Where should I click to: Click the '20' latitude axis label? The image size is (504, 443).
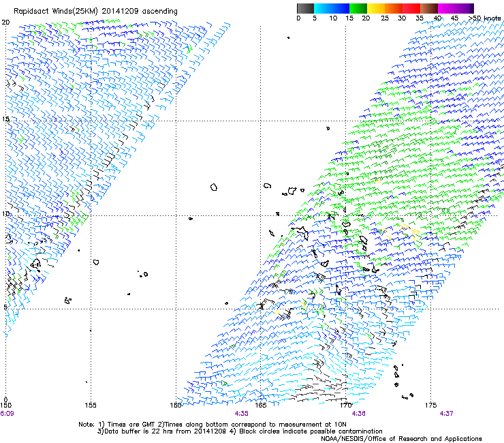tap(5, 22)
